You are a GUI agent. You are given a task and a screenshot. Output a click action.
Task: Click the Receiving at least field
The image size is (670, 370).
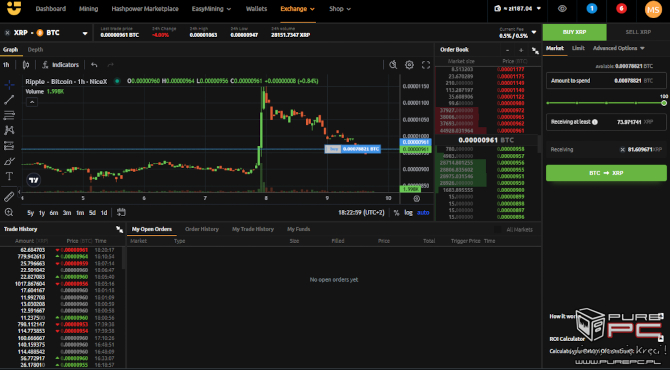point(606,122)
